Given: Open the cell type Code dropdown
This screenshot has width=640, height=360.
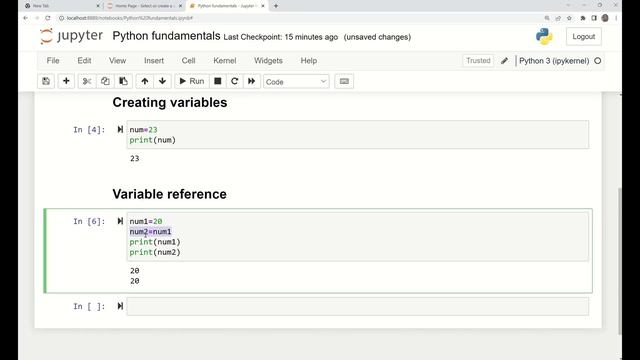Looking at the screenshot, I should pos(296,82).
